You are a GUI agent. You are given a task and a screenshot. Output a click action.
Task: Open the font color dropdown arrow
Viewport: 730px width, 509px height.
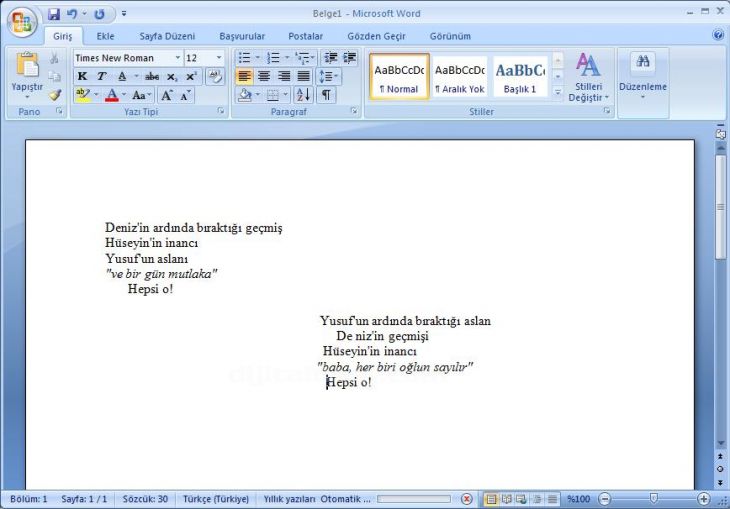pyautogui.click(x=124, y=95)
